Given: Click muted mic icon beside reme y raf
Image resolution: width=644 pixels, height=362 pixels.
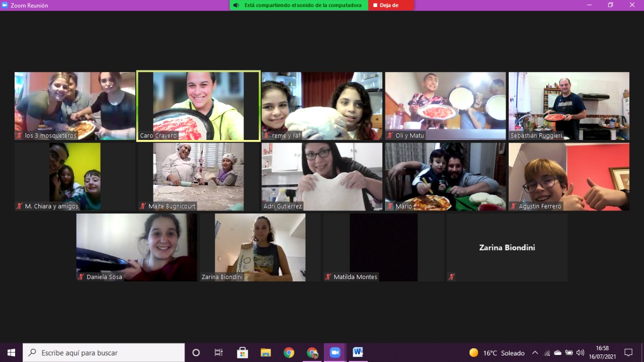Looking at the screenshot, I should pyautogui.click(x=266, y=136).
